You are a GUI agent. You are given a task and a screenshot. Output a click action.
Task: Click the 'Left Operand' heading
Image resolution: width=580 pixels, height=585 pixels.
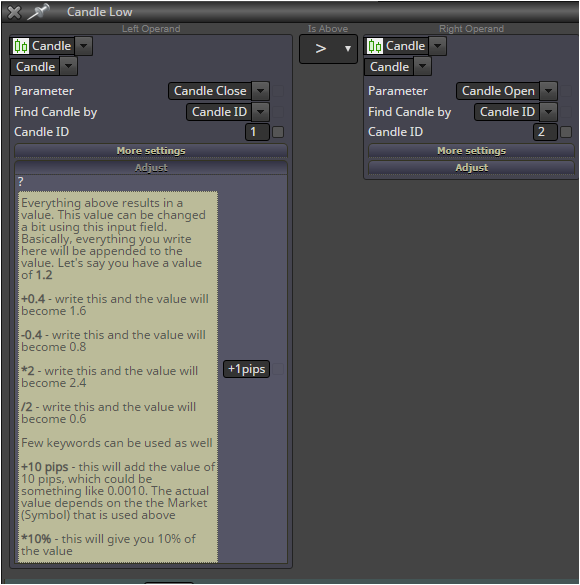point(151,29)
